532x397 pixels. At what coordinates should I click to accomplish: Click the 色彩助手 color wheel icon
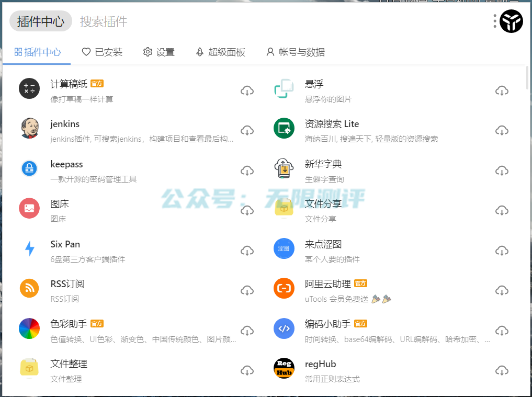(29, 328)
